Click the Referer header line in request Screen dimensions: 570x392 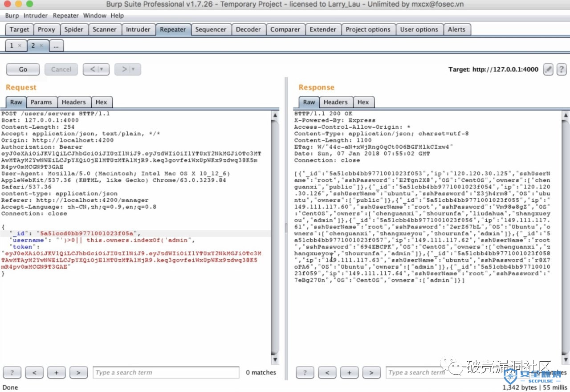(x=75, y=200)
